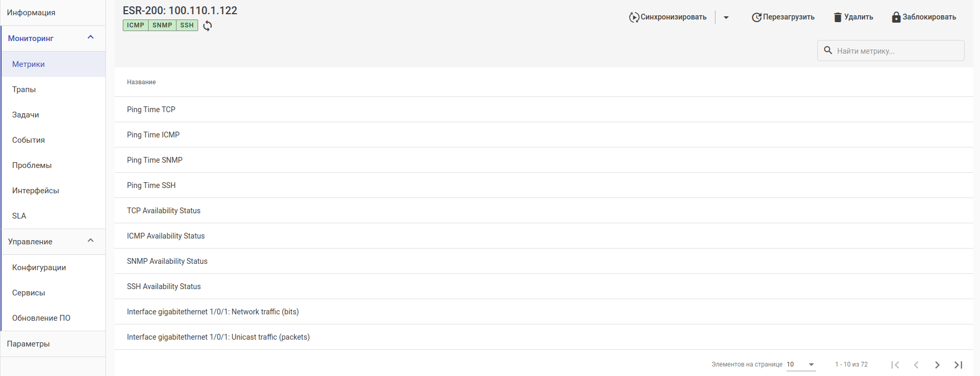Open the Интерфейсы menu item
The height and width of the screenshot is (376, 980).
36,191
